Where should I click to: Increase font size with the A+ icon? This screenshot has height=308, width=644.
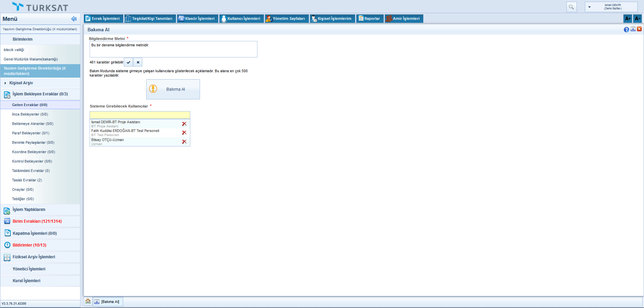[x=628, y=18]
